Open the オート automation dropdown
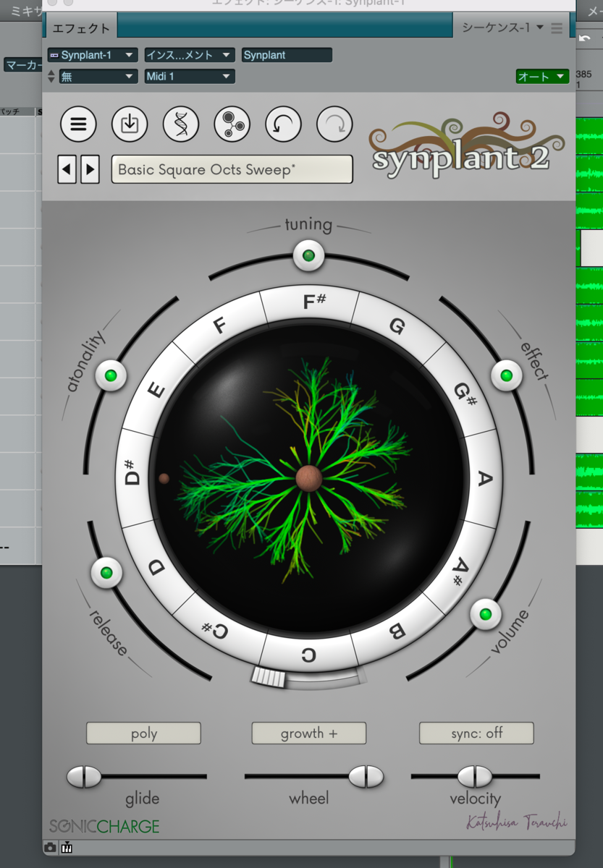 [x=542, y=76]
